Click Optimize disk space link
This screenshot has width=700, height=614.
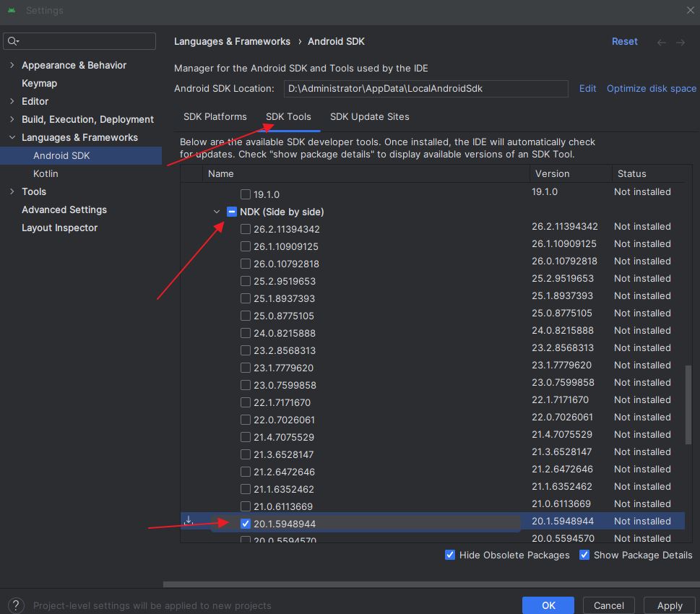651,88
